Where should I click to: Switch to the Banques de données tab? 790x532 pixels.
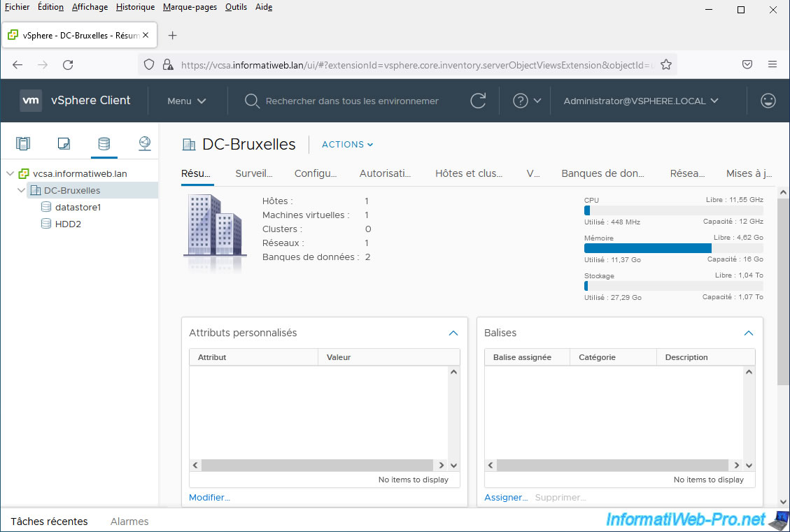602,173
